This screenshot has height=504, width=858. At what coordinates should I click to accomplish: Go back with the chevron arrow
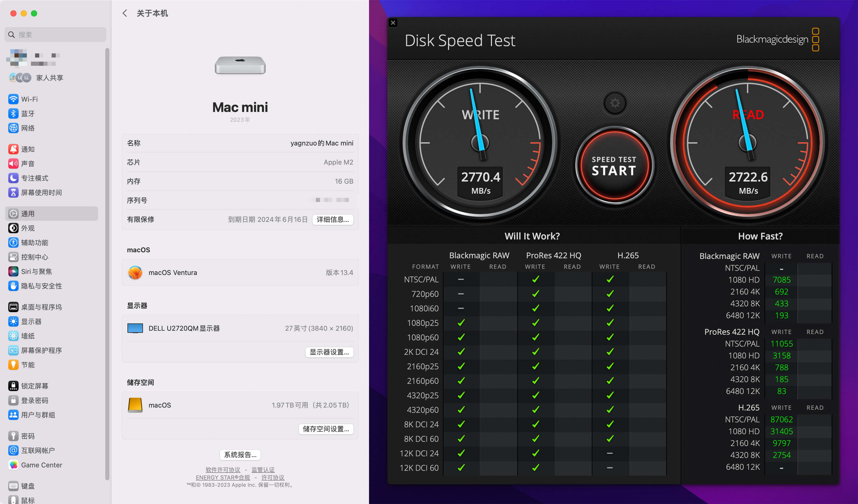coord(125,13)
